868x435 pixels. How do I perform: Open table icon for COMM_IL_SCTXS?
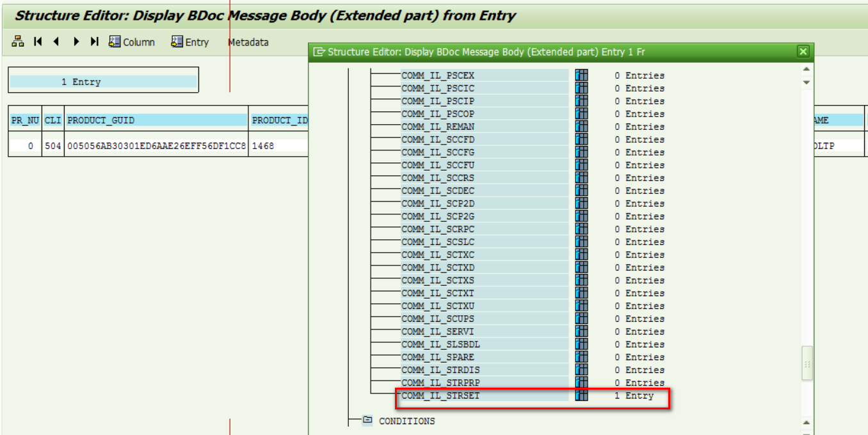click(x=581, y=280)
